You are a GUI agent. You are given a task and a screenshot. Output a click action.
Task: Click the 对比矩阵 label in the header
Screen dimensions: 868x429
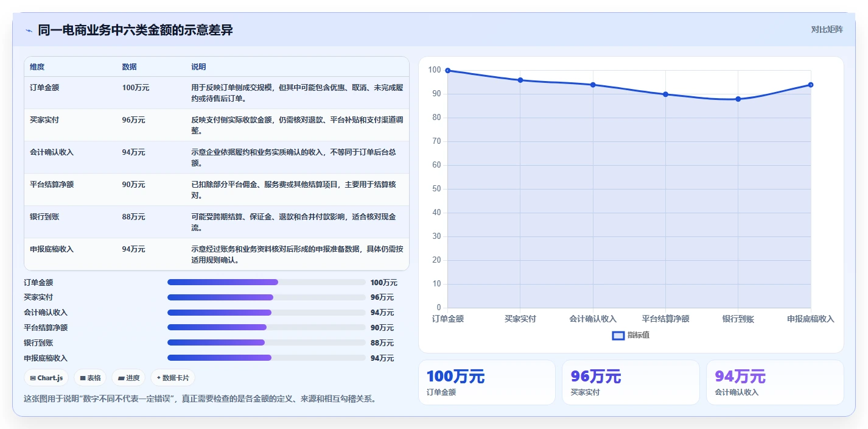coord(827,29)
